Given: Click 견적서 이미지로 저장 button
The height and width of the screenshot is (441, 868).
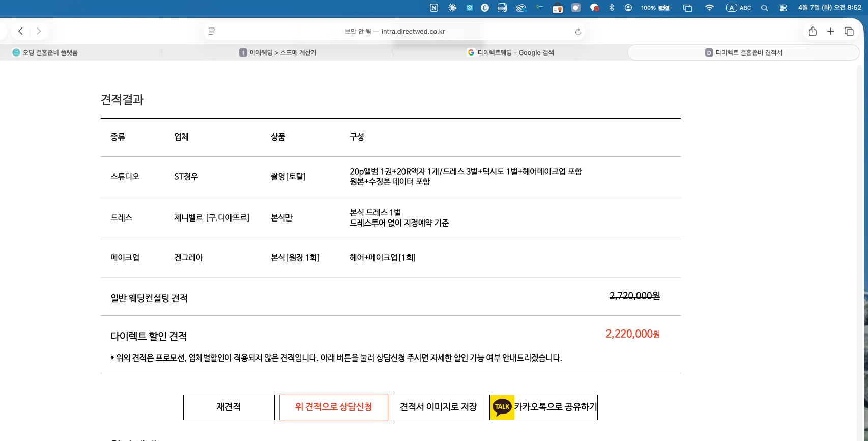Looking at the screenshot, I should (439, 407).
